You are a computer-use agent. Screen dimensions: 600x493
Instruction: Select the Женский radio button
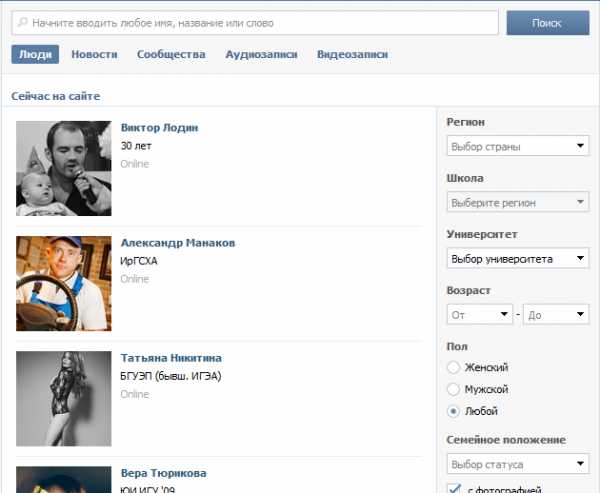(453, 367)
